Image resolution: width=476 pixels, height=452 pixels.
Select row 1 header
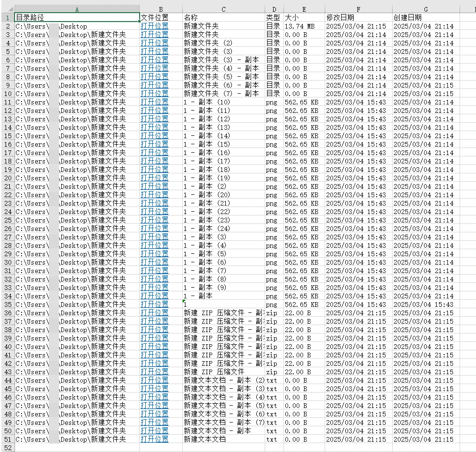point(7,17)
